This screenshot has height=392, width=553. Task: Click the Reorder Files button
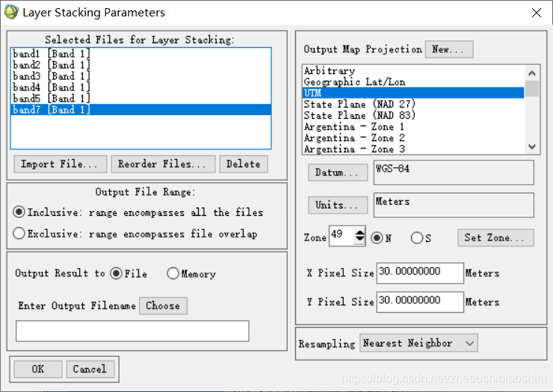click(163, 164)
